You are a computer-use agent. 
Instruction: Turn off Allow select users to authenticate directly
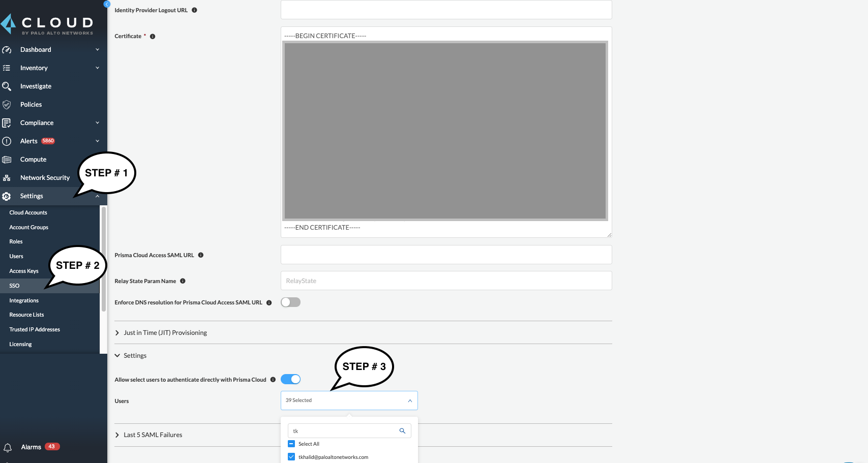coord(291,379)
